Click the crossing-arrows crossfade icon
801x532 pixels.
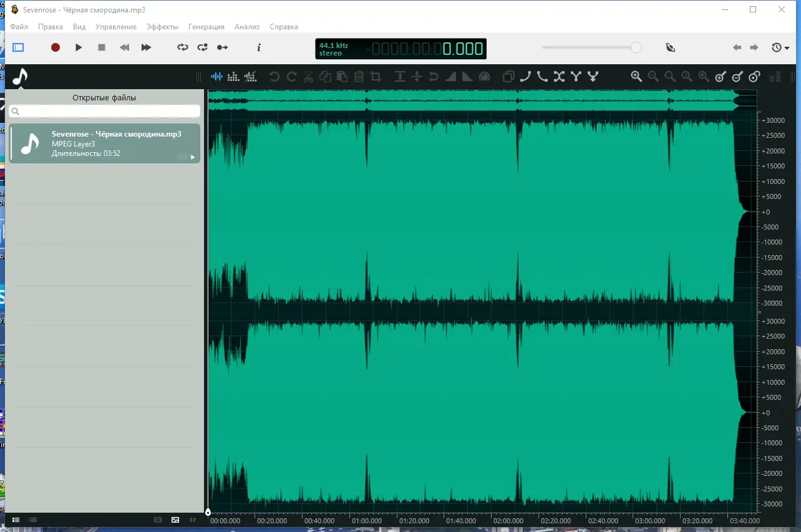[559, 77]
